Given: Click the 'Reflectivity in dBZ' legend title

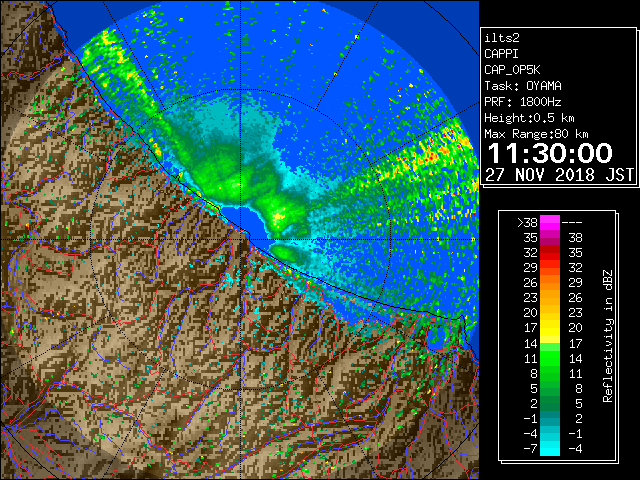Looking at the screenshot, I should coord(608,336).
